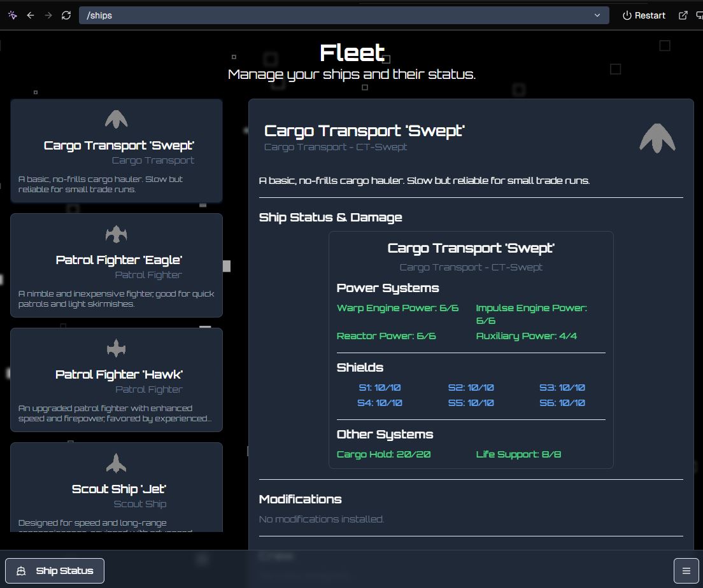Select the Patrol Fighter 'Hawk' card

click(117, 380)
